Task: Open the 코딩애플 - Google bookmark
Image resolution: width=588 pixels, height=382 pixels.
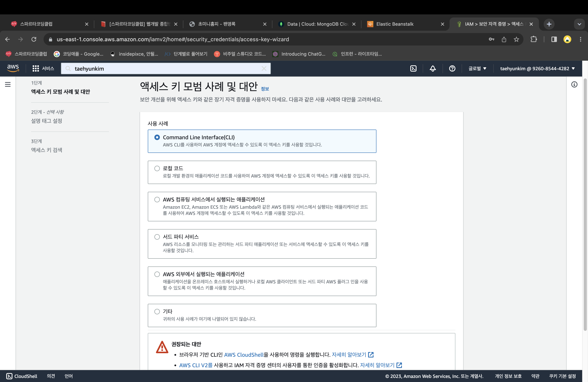Action: coord(79,54)
